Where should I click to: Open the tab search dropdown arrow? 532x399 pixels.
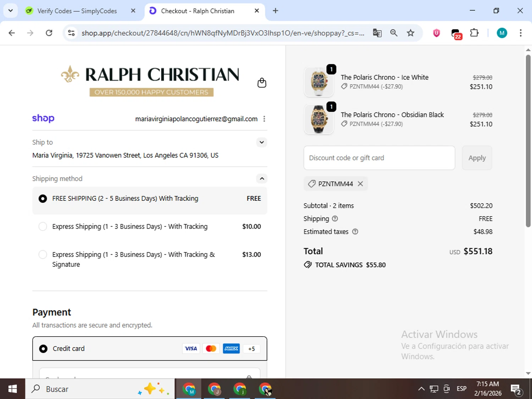[11, 11]
